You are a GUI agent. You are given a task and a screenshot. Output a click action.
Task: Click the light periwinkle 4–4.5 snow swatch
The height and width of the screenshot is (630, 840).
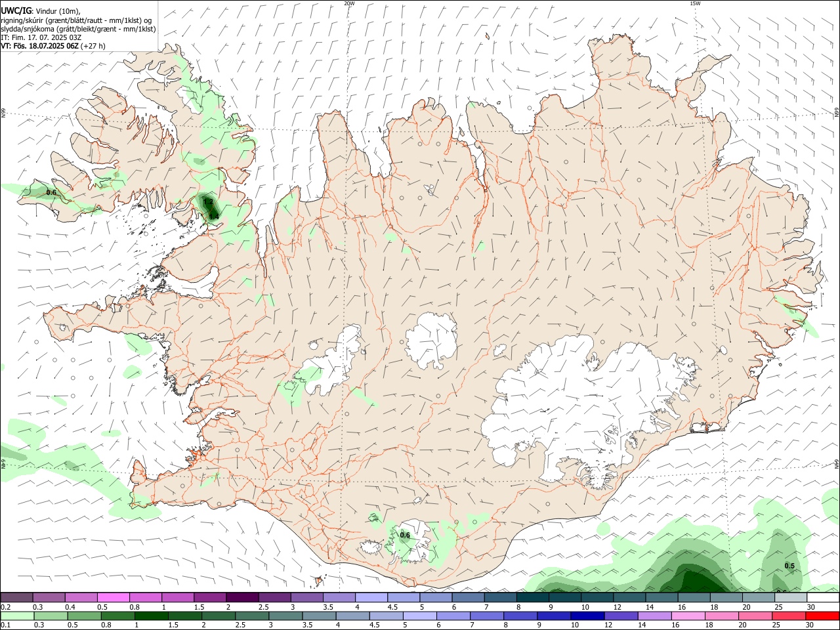[x=371, y=598]
